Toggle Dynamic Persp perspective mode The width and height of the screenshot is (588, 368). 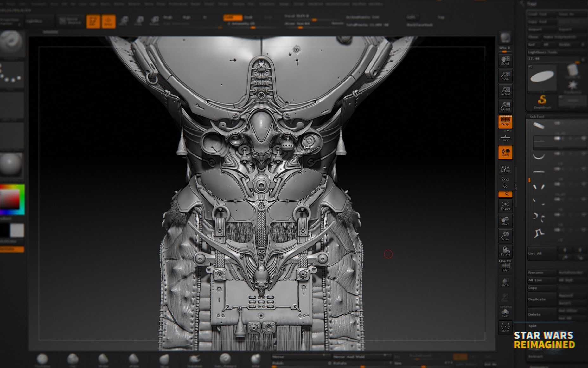pyautogui.click(x=505, y=122)
